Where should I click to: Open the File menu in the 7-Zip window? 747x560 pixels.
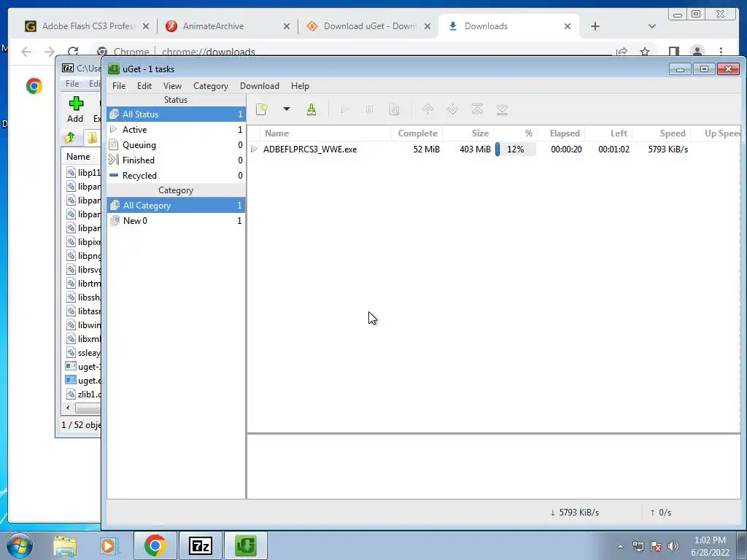pyautogui.click(x=72, y=84)
